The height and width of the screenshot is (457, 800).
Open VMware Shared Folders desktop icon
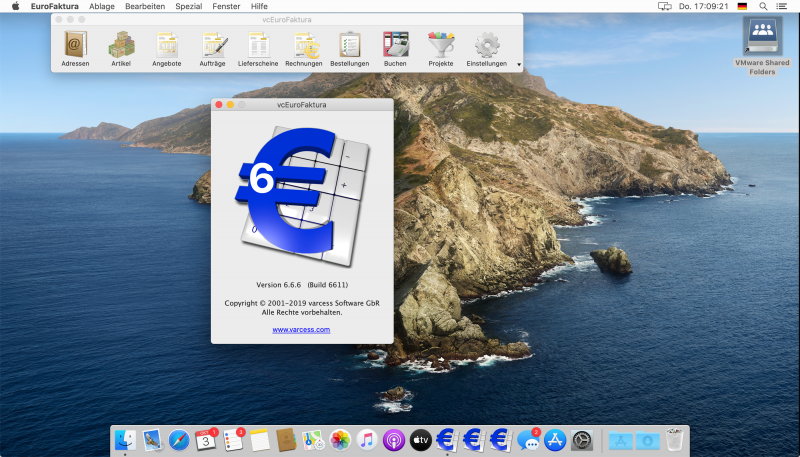click(762, 46)
